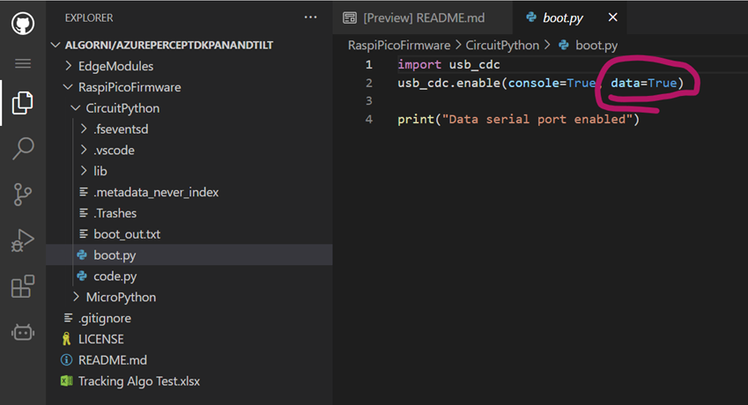This screenshot has width=748, height=405.
Task: Click the license key icon beside LICENSE
Action: click(66, 339)
